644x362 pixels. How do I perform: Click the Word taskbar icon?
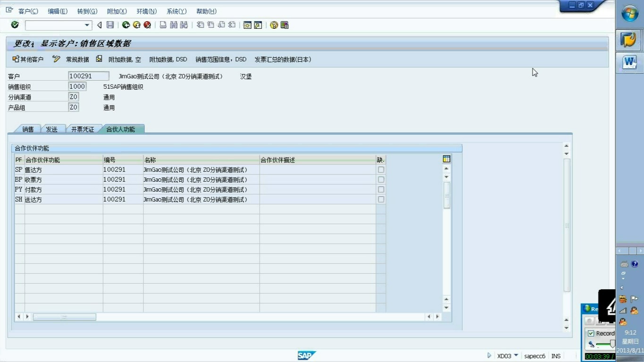point(629,62)
